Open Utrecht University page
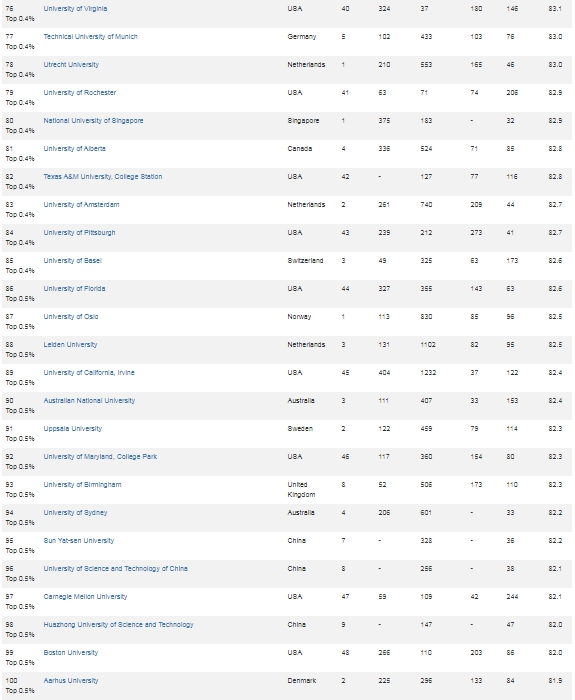The image size is (575, 700). pyautogui.click(x=71, y=65)
